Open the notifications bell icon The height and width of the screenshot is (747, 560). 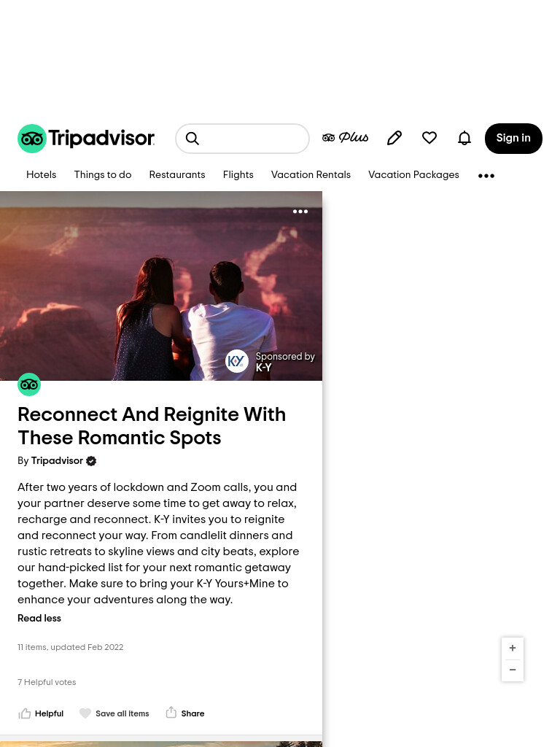(x=464, y=138)
